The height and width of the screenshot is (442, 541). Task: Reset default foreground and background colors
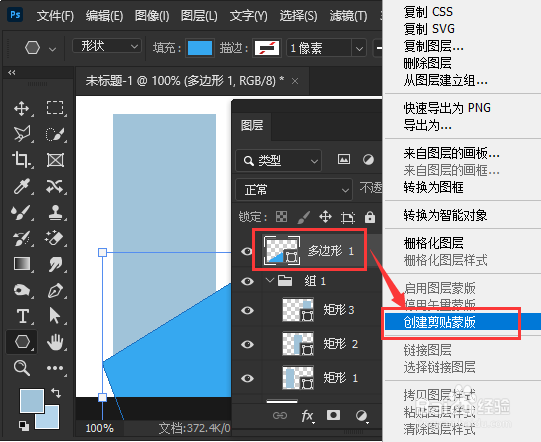coord(24,426)
